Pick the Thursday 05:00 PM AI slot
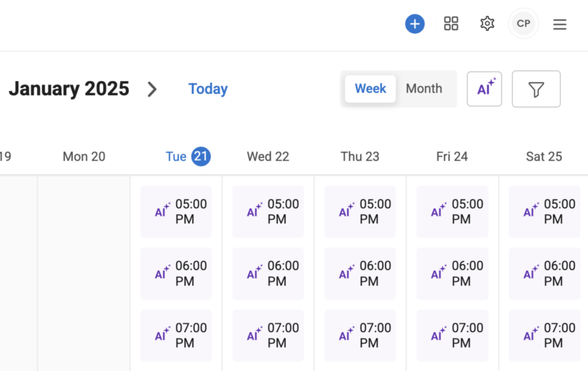Image resolution: width=588 pixels, height=371 pixels. pos(360,211)
